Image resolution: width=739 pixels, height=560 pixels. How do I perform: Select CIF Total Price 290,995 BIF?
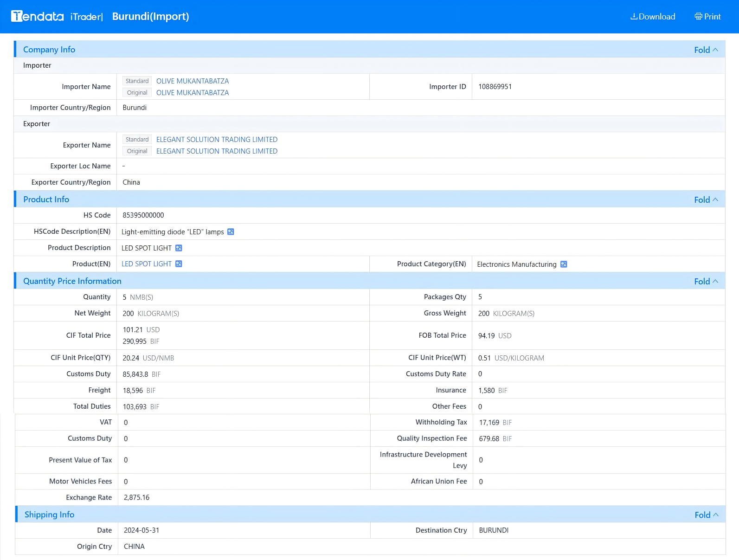(141, 341)
